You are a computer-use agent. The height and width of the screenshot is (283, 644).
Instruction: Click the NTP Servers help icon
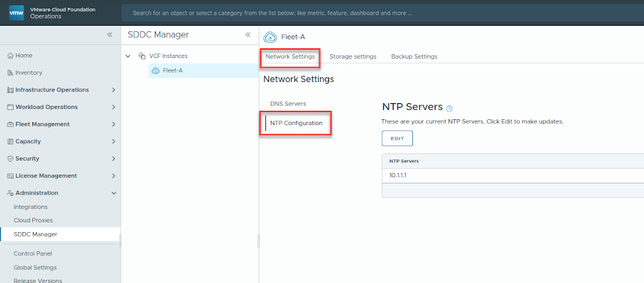coord(449,109)
